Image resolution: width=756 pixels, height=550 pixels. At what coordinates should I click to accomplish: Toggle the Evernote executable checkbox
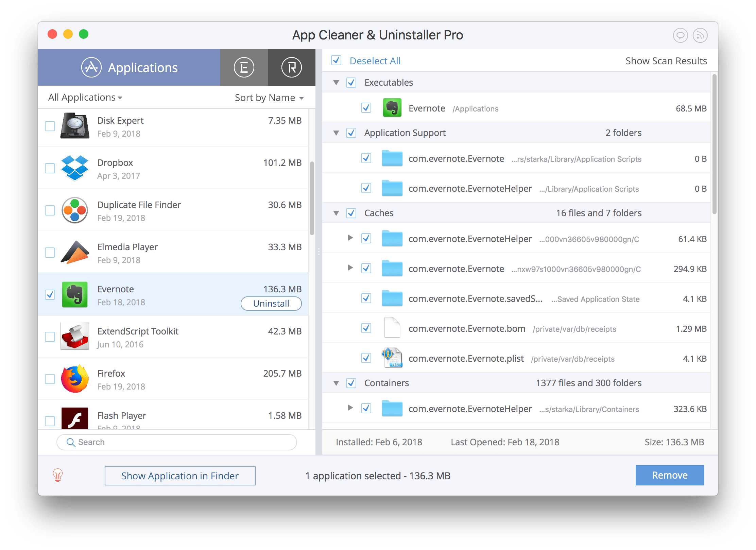(x=365, y=108)
